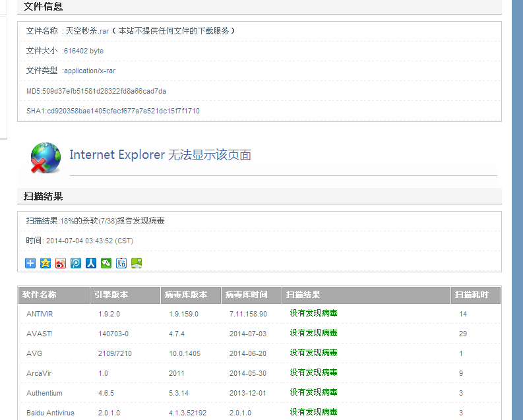Select the Baidu Antivirus row name
Screen dimensions: 523x420
[50, 413]
